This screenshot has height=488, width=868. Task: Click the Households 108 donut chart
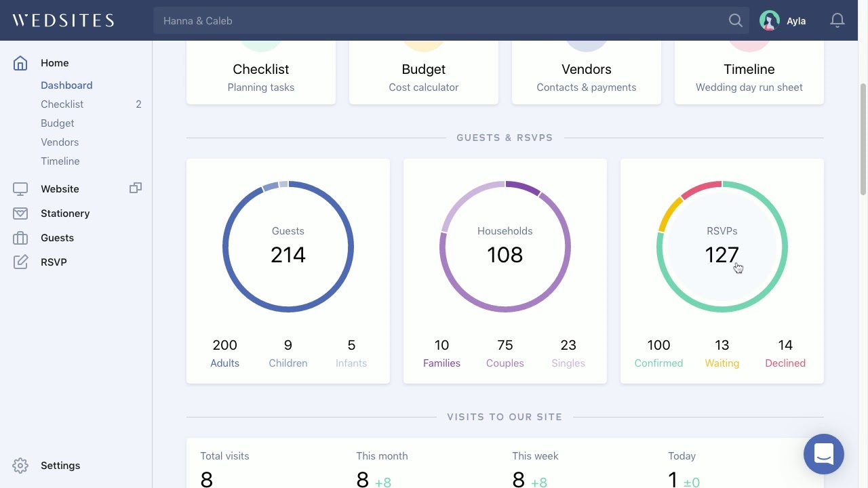[x=505, y=247]
